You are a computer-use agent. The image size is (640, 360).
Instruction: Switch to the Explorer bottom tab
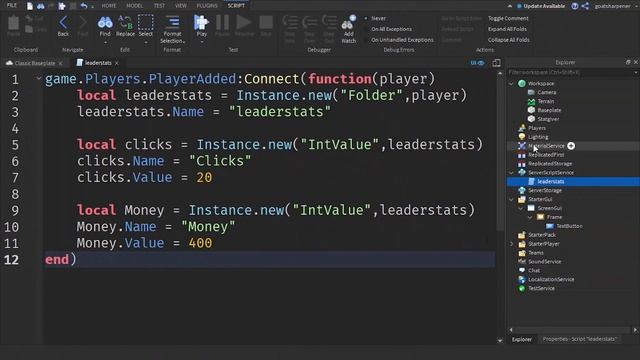(522, 339)
